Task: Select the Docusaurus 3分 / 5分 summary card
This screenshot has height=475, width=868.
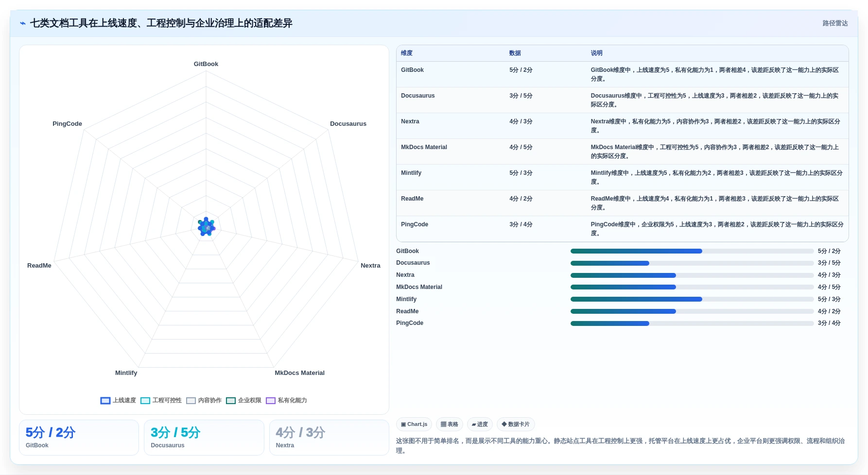Action: [204, 438]
